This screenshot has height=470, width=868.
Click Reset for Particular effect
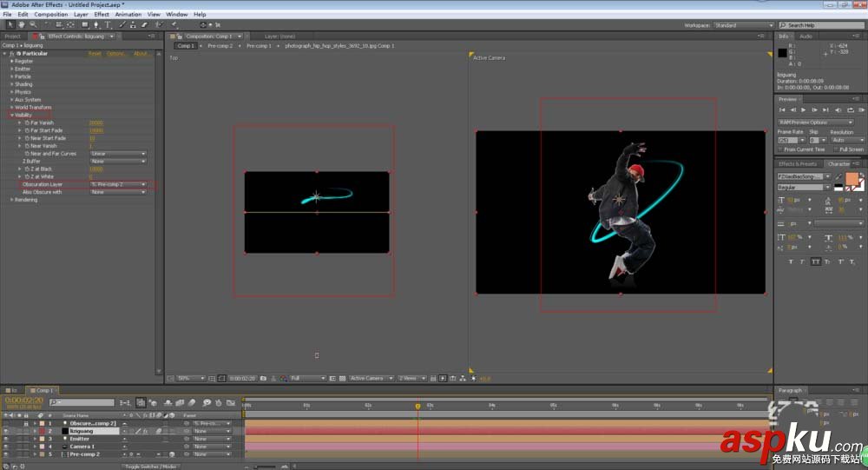(x=95, y=54)
